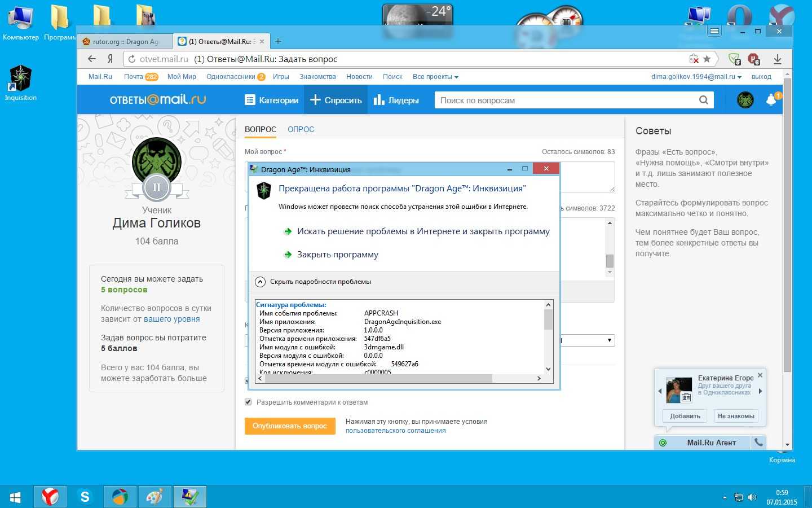The image size is (812, 508).
Task: Bookmark page with the star icon
Action: [707, 59]
